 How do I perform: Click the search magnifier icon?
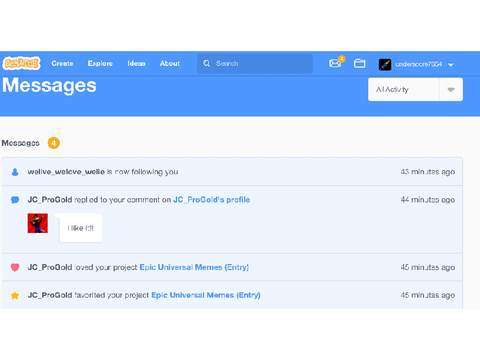pos(207,63)
